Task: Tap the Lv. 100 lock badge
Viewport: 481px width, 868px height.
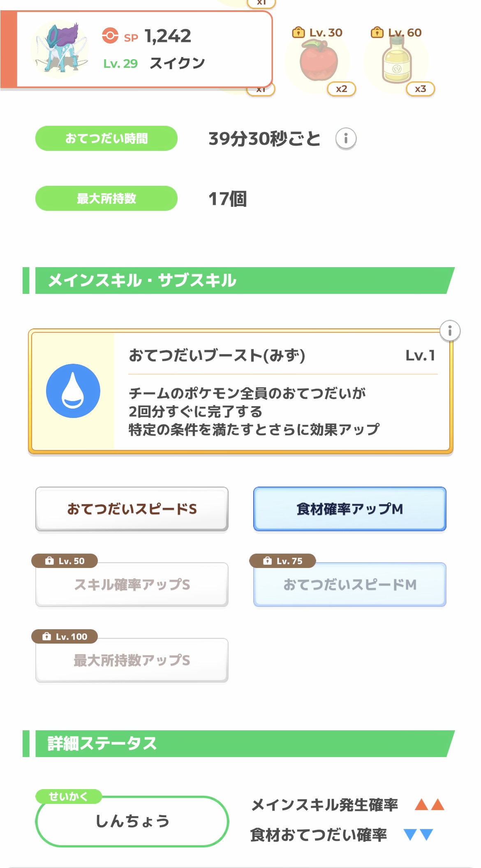Action: point(65,637)
